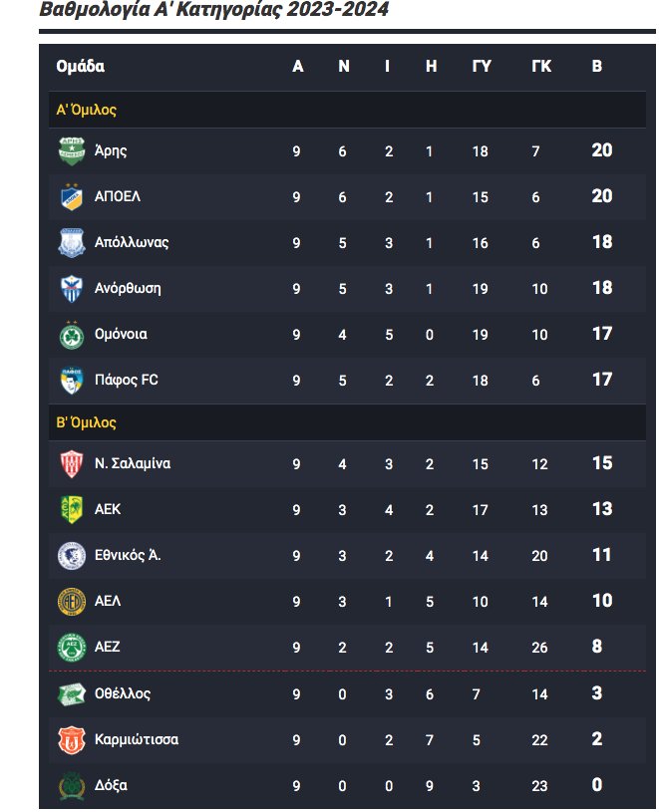Open the ΑΕΚ yellow-green club logo
Screen dimensions: 659x812
(72, 509)
